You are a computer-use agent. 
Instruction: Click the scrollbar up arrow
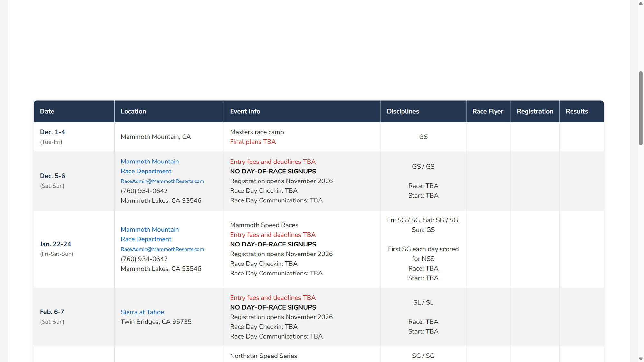click(x=641, y=3)
